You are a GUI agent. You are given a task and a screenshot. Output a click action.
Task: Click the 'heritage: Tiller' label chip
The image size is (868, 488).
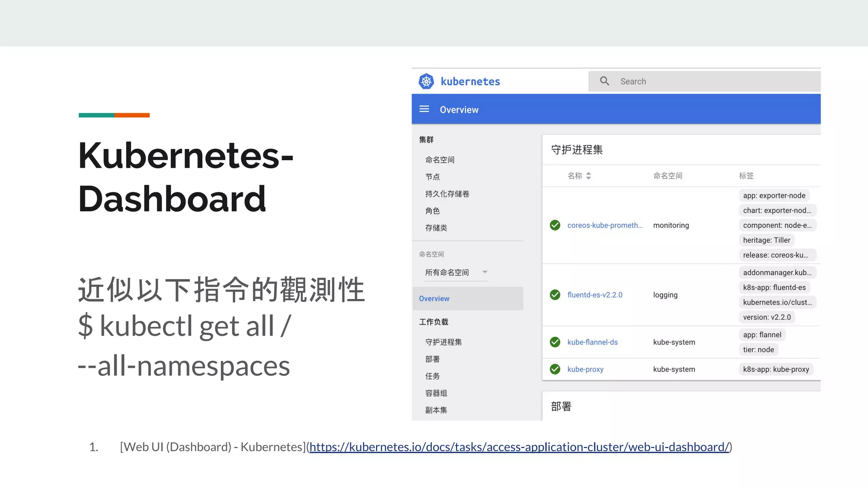[x=766, y=240]
